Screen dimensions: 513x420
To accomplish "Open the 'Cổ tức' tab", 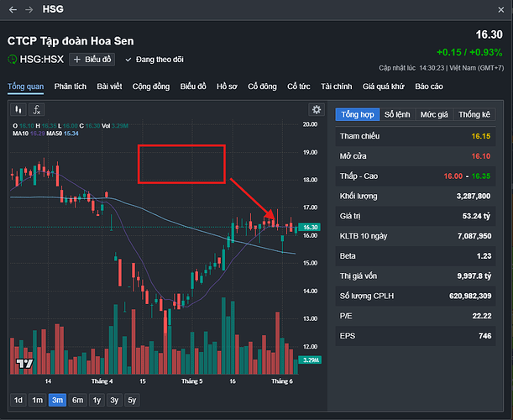I will [300, 86].
